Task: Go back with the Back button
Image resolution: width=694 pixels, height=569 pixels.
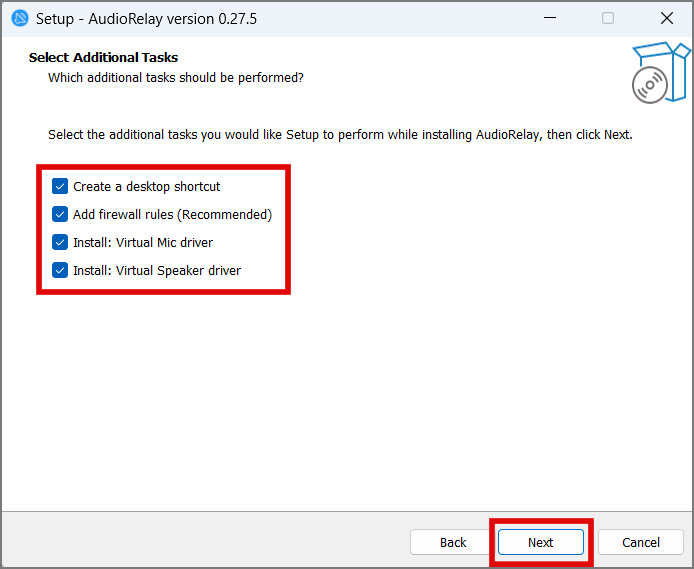Action: pos(452,542)
